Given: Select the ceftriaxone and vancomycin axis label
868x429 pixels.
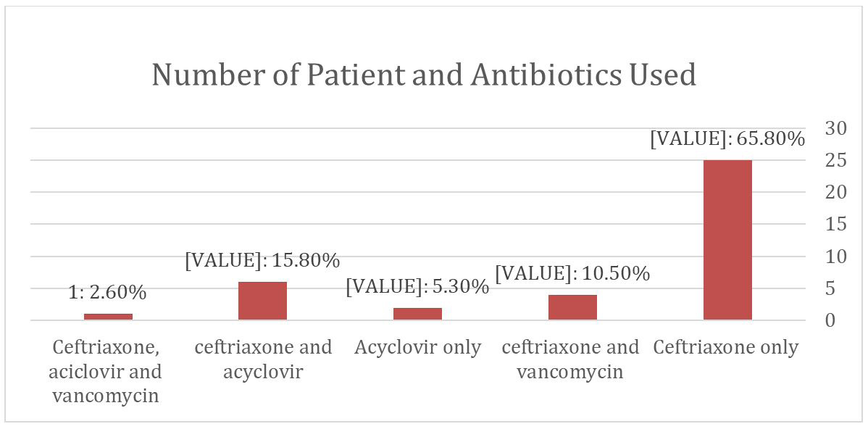Looking at the screenshot, I should coord(571,359).
